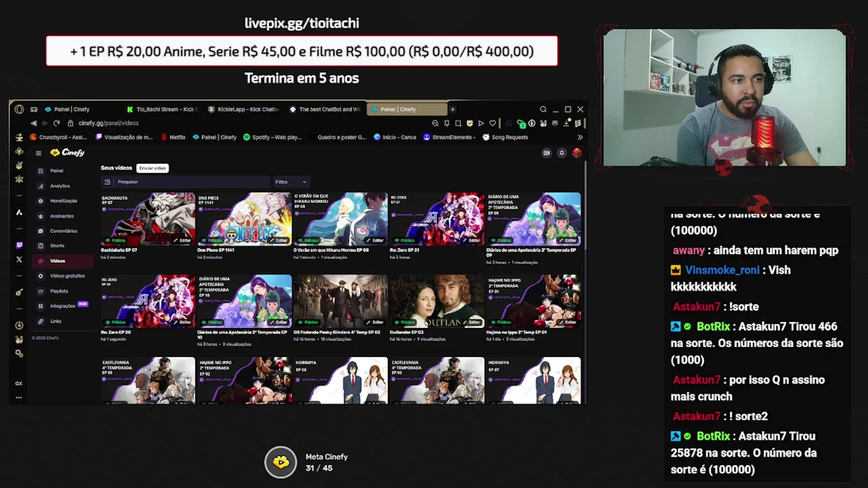Open Twitch in the browser sidebar

19,245
